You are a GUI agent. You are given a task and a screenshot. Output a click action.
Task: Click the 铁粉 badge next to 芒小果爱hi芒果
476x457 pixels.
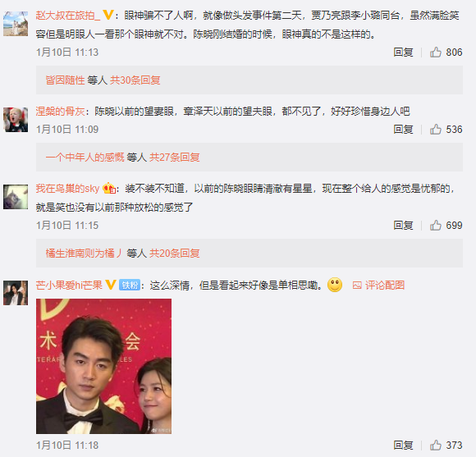click(x=130, y=285)
